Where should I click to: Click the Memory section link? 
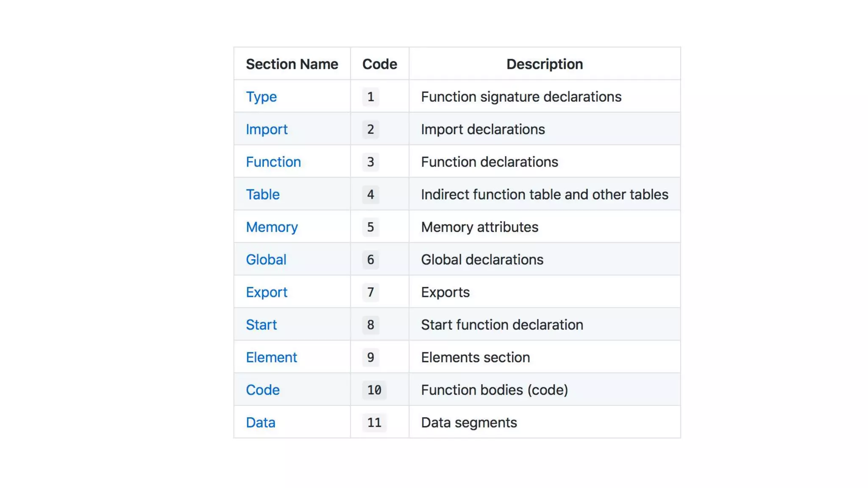point(272,227)
